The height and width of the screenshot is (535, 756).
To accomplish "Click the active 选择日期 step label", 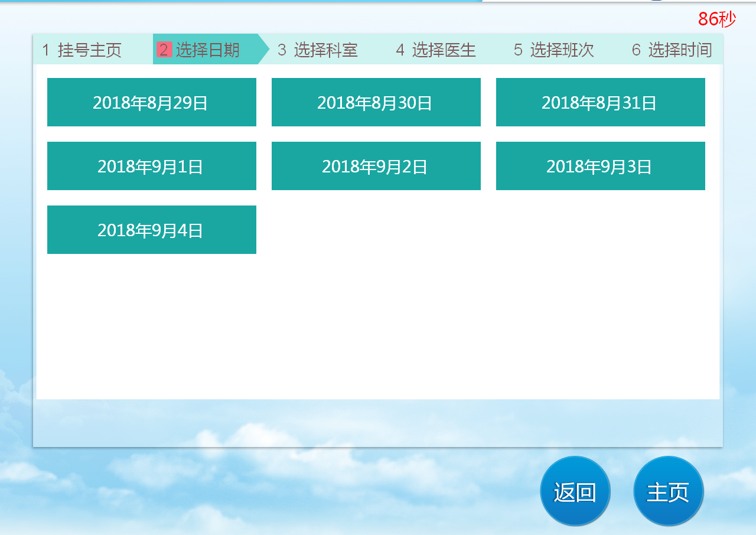I will pyautogui.click(x=207, y=50).
